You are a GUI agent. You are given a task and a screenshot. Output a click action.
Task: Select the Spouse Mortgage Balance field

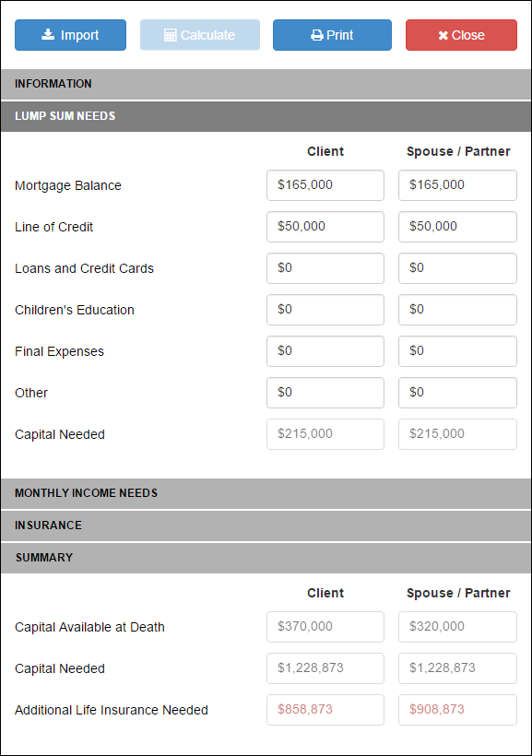(457, 185)
